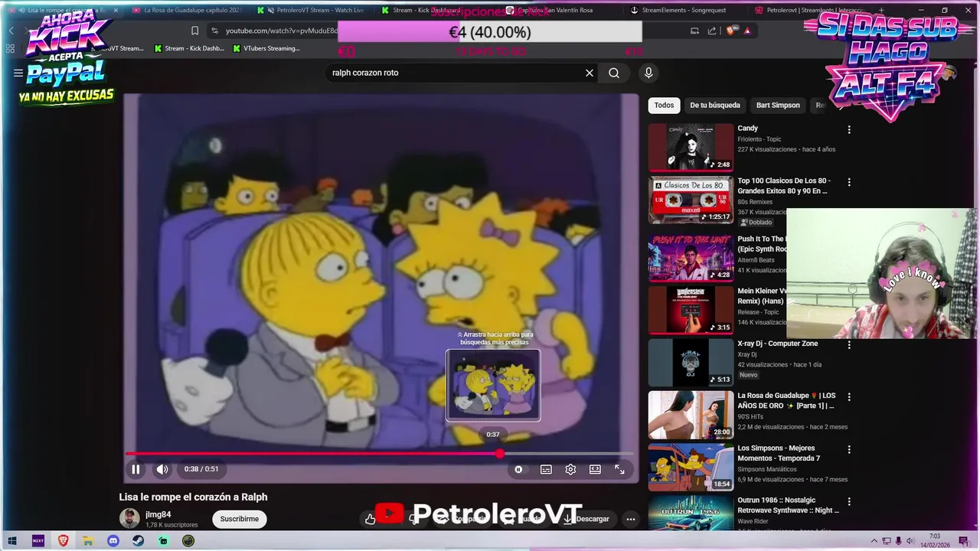This screenshot has height=551, width=980.
Task: Open notification center icon in taskbar
Action: pos(963,541)
